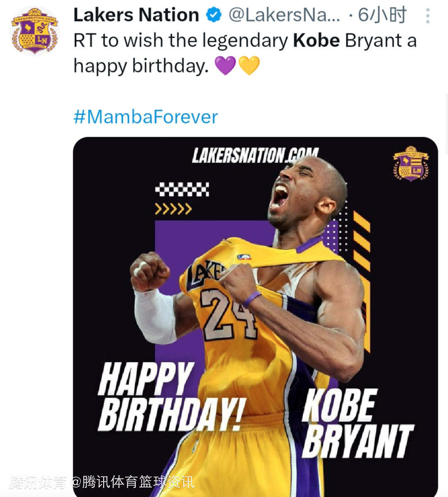
Task: Click the tweet text about happy birthday
Action: pos(245,53)
